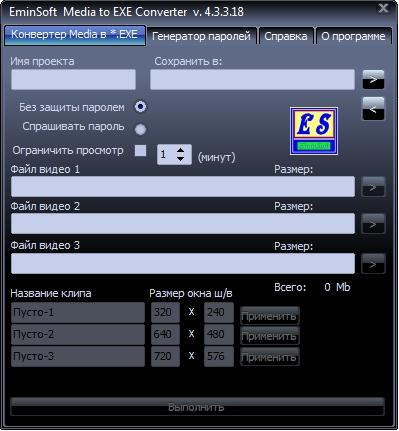Close the Converter window with X
Viewport: 399px width, 431px height.
pos(383,8)
